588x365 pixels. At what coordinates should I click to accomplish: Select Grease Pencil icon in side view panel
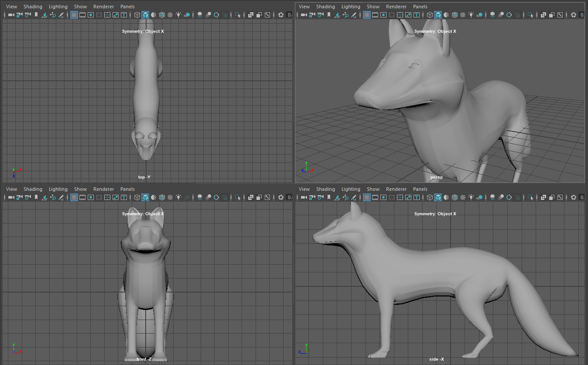coord(354,197)
